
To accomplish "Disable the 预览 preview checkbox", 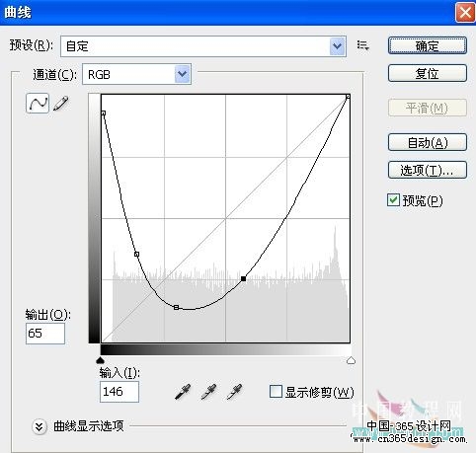I will (393, 200).
